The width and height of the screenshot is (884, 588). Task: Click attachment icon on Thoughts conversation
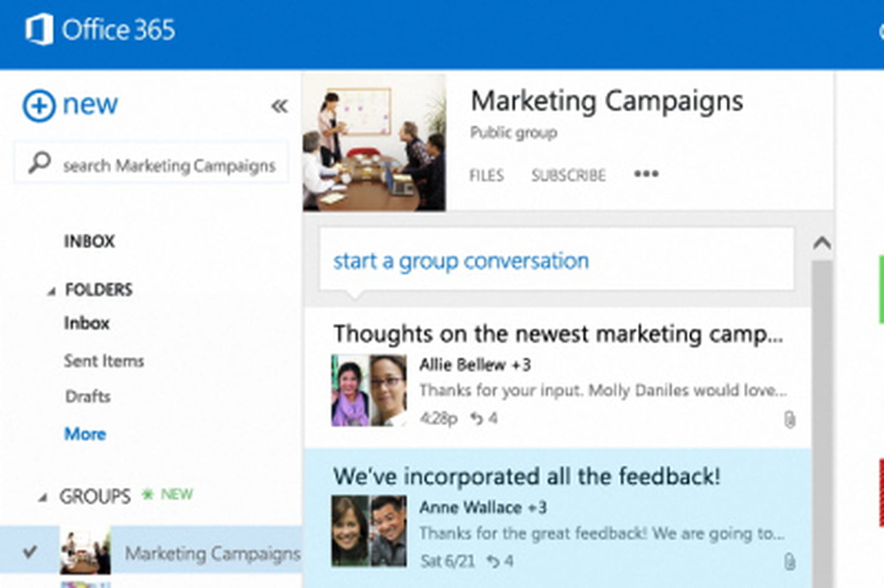click(x=790, y=419)
